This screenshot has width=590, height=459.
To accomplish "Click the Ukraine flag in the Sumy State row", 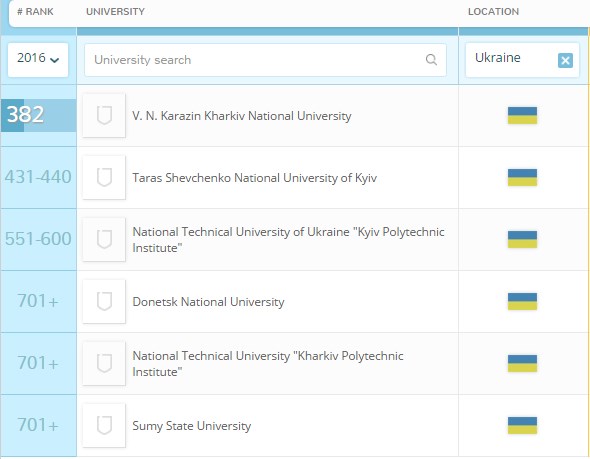I will click(x=522, y=425).
